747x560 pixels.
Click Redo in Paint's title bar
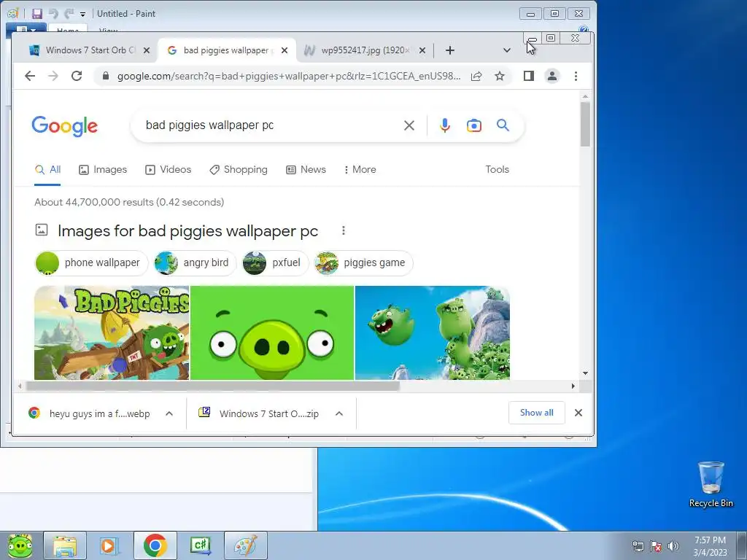pyautogui.click(x=69, y=14)
